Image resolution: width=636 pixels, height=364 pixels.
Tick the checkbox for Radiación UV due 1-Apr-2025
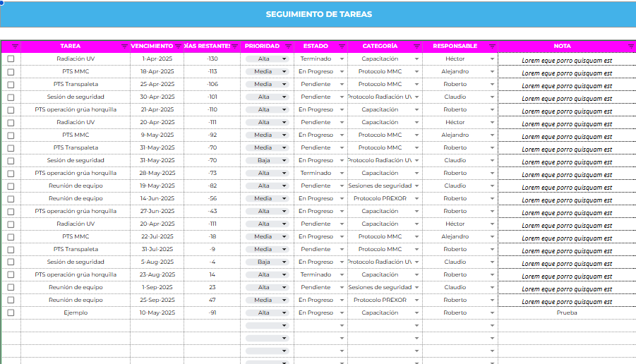point(11,59)
